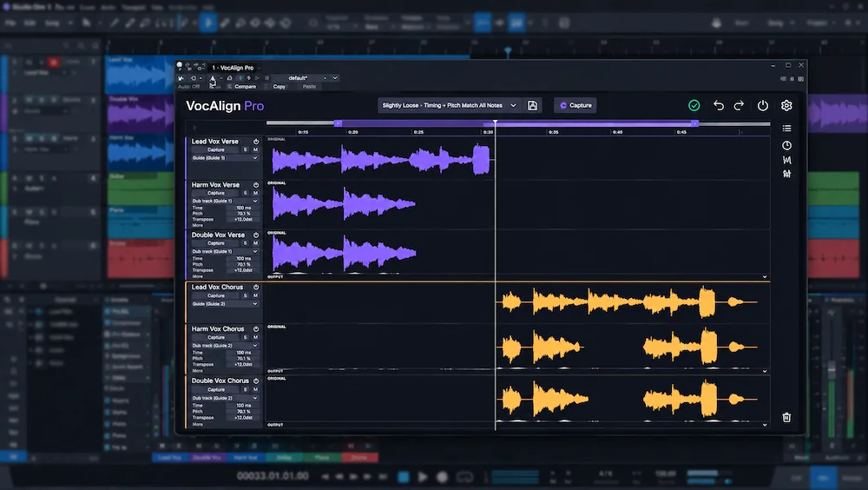Click right handle of purple range bar
This screenshot has height=490, width=868.
[694, 123]
